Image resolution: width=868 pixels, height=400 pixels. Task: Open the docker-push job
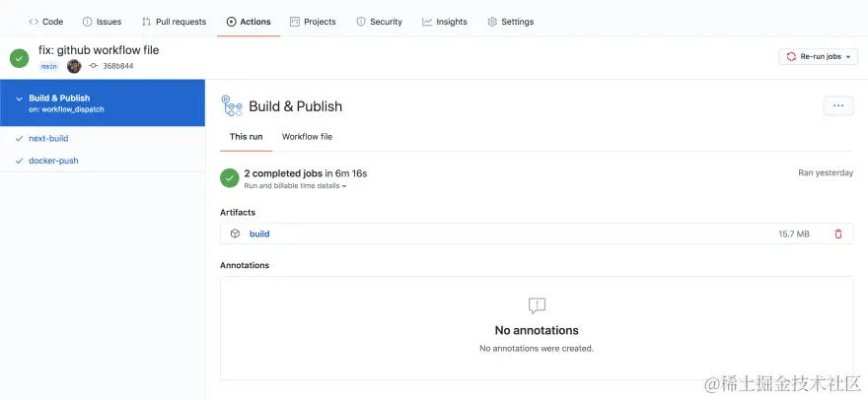coord(53,161)
